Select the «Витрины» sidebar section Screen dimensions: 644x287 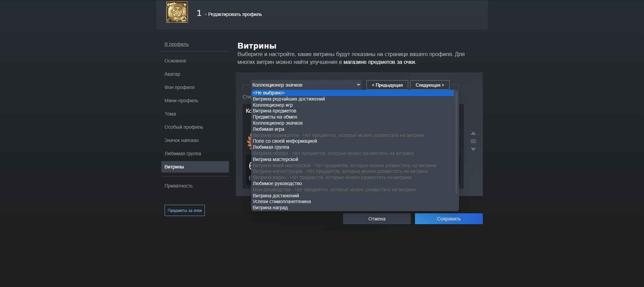pyautogui.click(x=195, y=167)
